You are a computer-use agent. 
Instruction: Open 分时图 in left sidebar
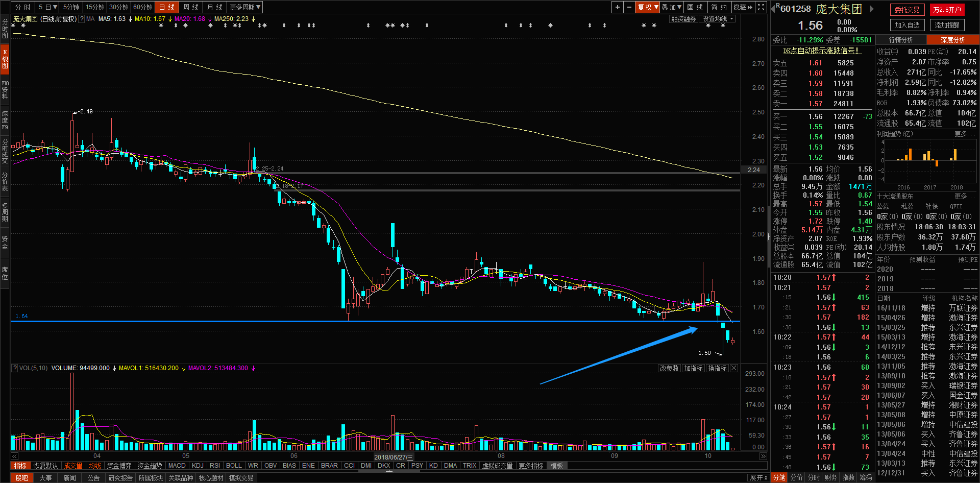click(x=5, y=29)
